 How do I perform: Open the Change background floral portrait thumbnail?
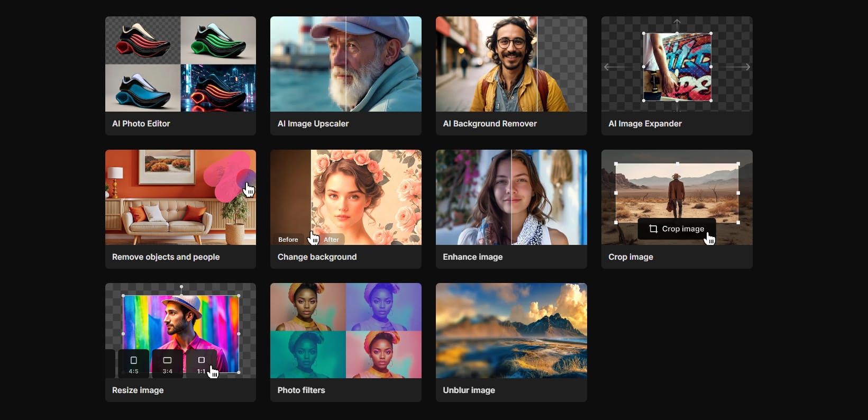(346, 197)
